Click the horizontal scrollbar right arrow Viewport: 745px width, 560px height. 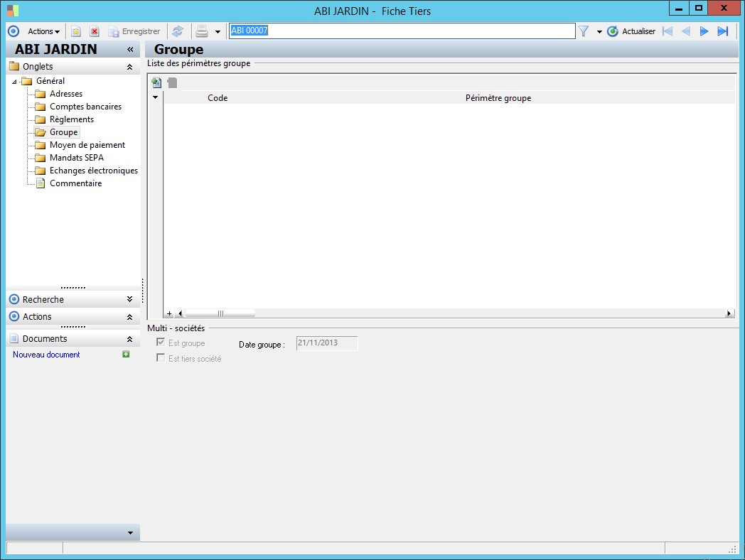point(729,313)
